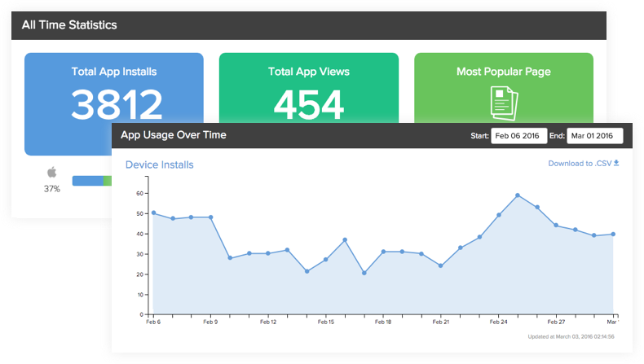The image size is (644, 364).
Task: Click the download arrow icon beside .CSV
Action: coord(616,163)
